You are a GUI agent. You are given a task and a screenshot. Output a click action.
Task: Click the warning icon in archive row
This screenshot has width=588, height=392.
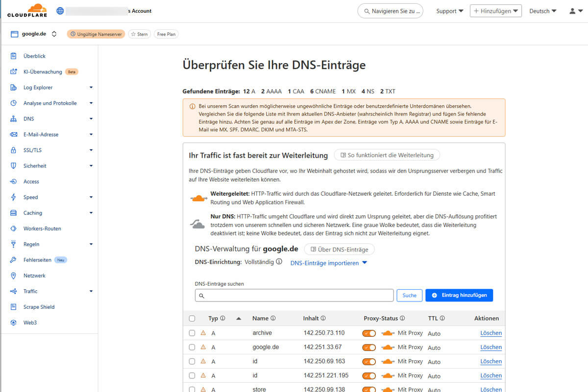click(x=203, y=333)
